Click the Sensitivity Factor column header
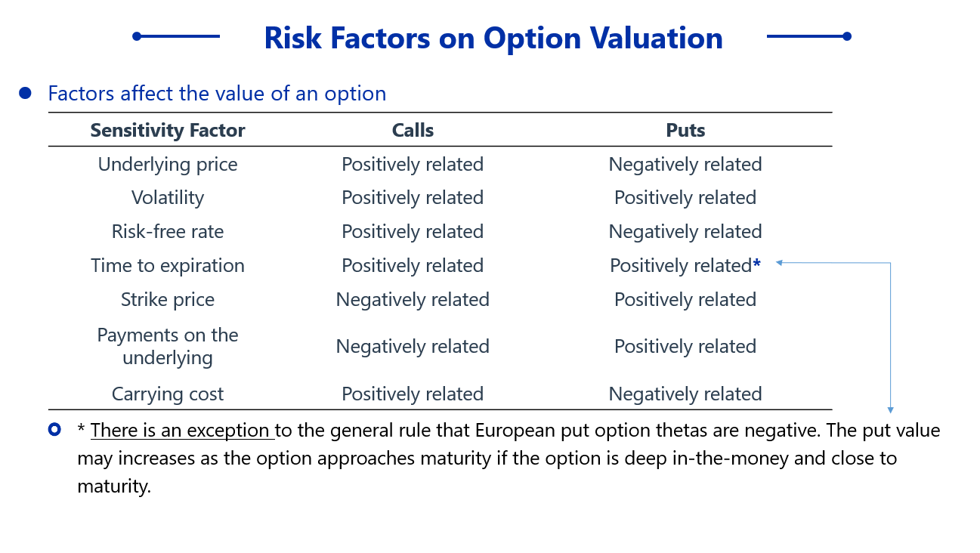980x553 pixels. click(168, 130)
